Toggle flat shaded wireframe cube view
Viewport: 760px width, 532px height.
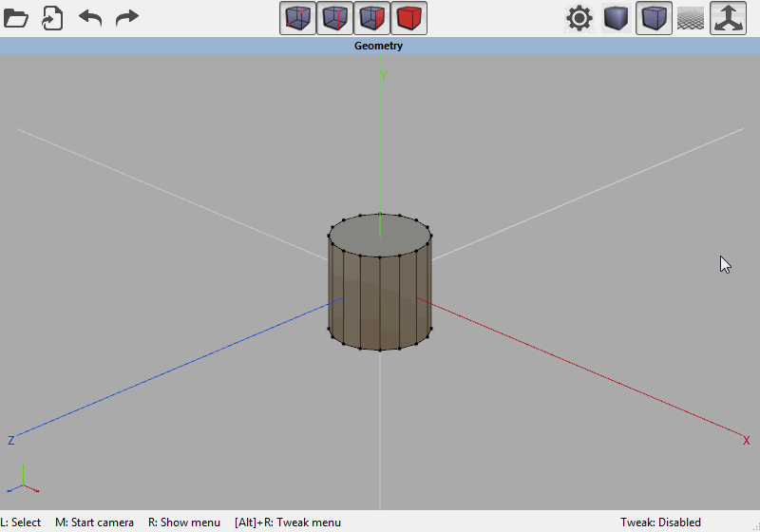pos(654,18)
